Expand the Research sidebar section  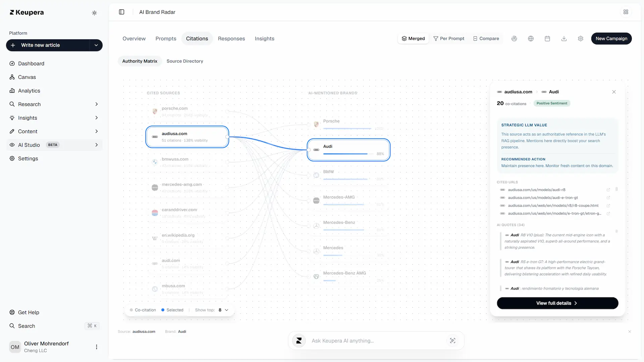point(97,104)
